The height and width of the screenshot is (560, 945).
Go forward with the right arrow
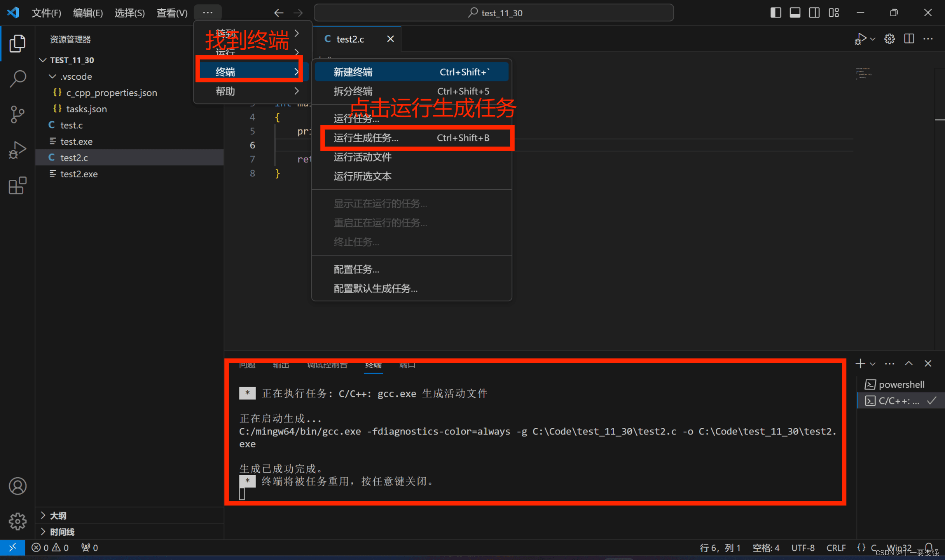pos(298,13)
